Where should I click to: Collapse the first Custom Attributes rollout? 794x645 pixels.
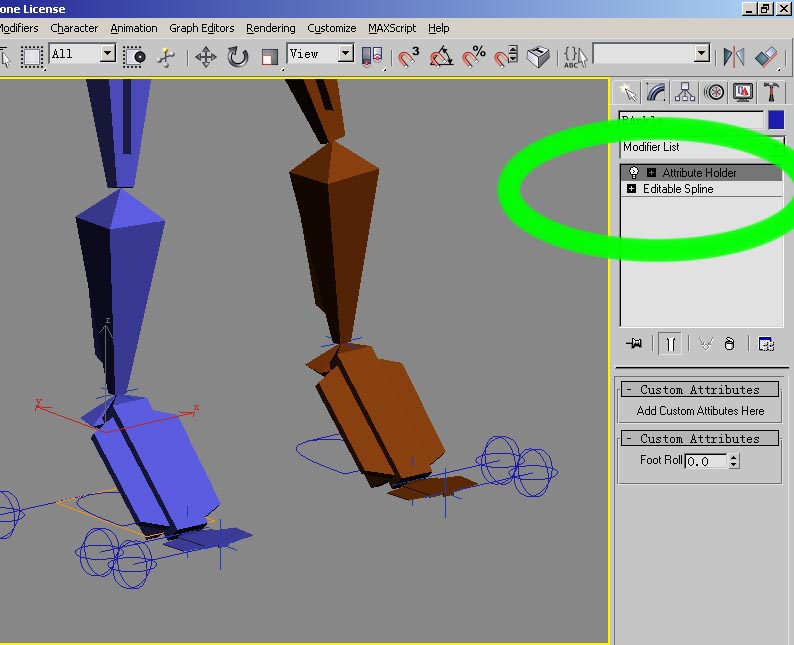700,390
